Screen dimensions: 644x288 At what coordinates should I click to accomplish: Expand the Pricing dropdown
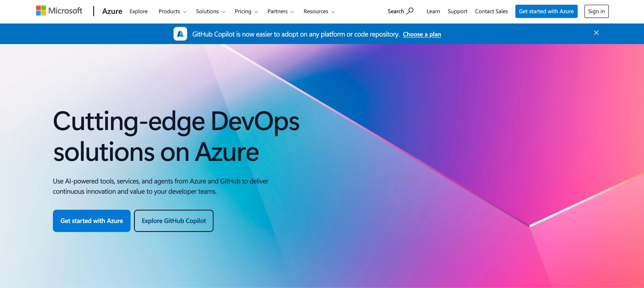tap(247, 11)
